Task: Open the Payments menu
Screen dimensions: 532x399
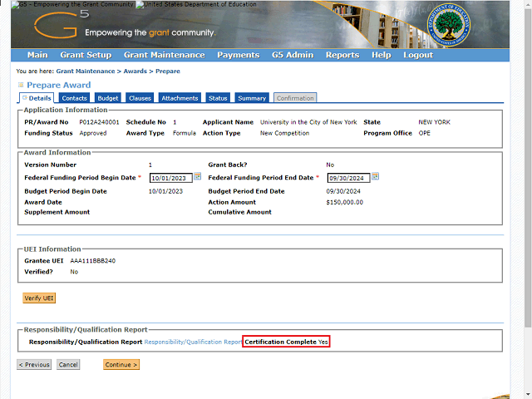Action: pos(238,55)
